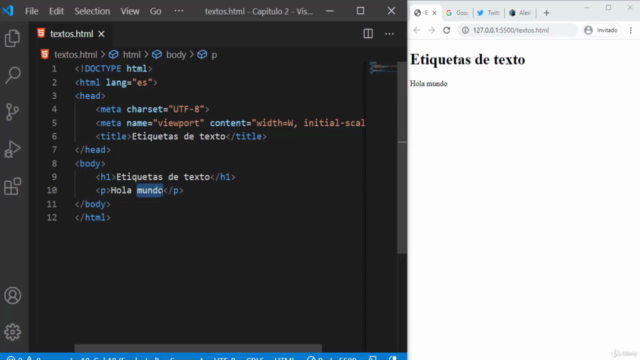Click the DOCTYPE text on line 1

[103, 69]
